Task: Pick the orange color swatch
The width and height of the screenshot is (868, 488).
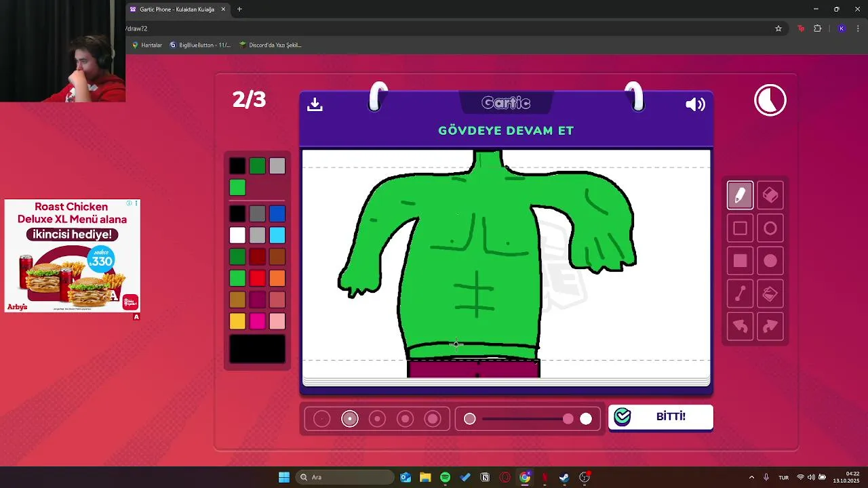Action: point(277,278)
